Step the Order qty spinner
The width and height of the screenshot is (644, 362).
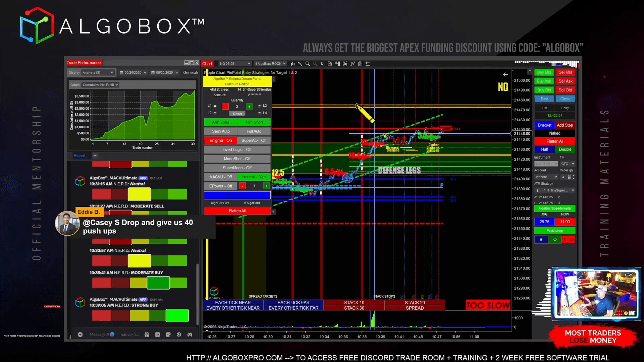(574, 177)
